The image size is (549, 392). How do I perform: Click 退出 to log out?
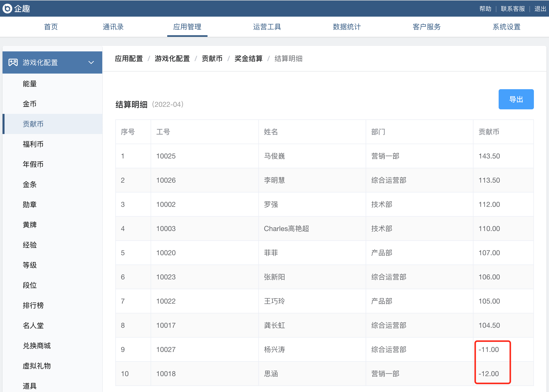(540, 9)
